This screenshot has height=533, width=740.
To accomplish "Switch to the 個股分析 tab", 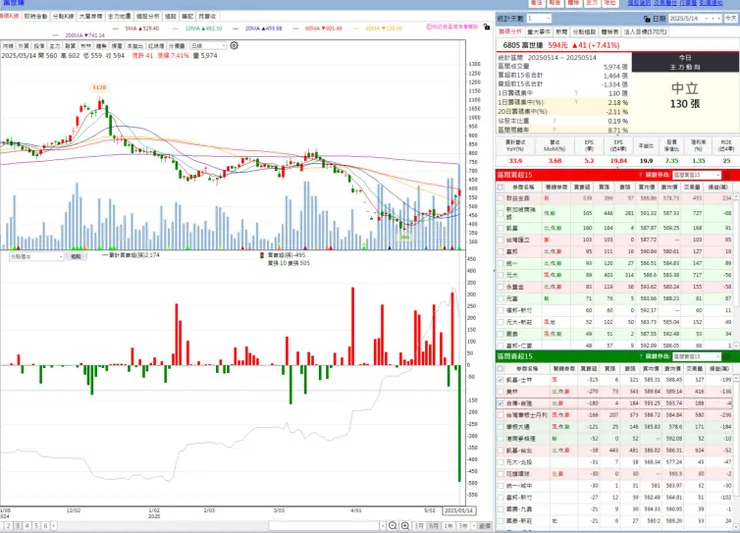I will pyautogui.click(x=148, y=17).
